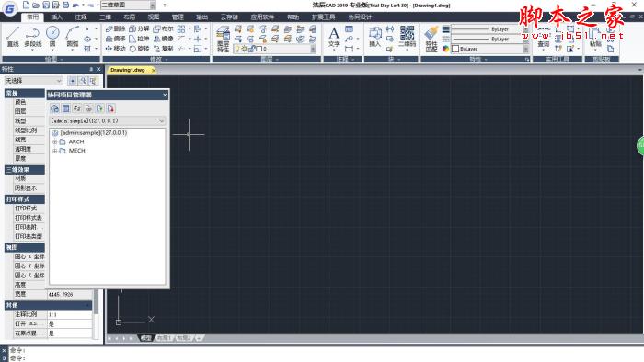Open Layer Properties (图层特性) manager
644x362 pixels.
(x=223, y=39)
